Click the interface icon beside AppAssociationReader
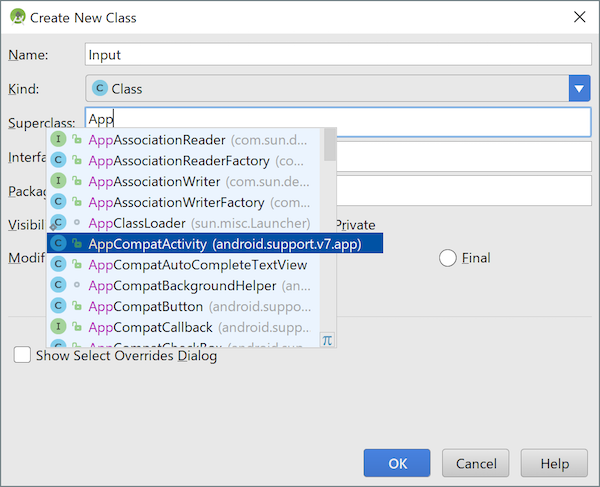Screen dimensions: 600x487 pos(59,139)
